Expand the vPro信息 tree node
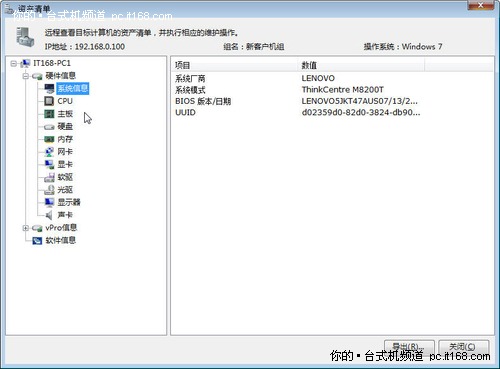The height and width of the screenshot is (369, 500). (x=26, y=228)
